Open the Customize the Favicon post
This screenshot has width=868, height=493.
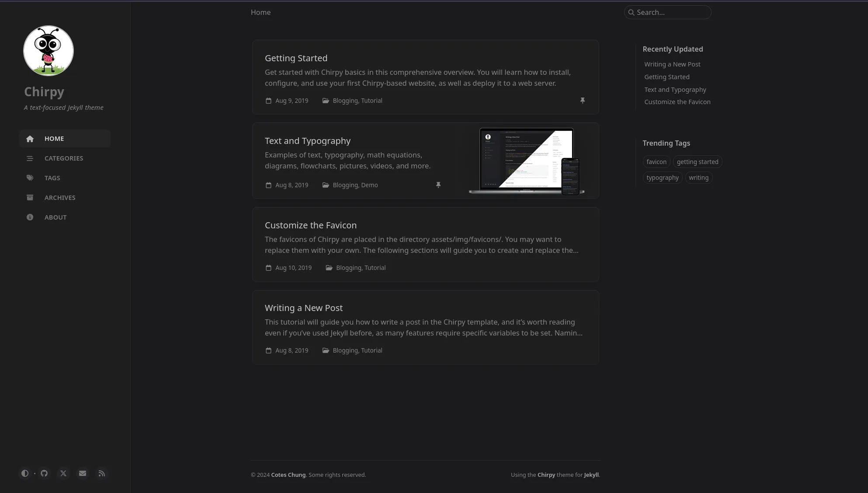(x=310, y=225)
